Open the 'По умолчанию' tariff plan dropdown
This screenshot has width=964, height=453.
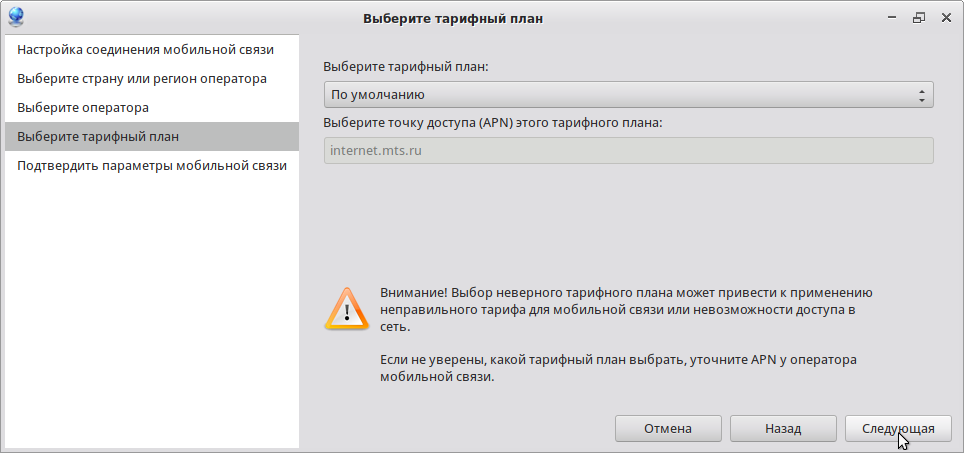point(628,95)
